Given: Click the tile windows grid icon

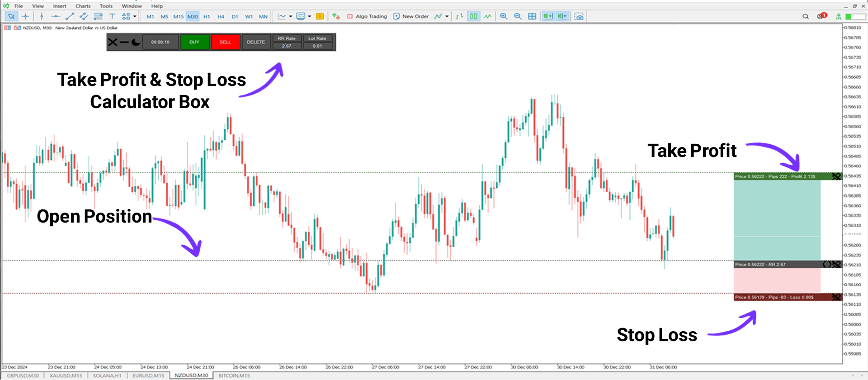Looking at the screenshot, I should [532, 16].
